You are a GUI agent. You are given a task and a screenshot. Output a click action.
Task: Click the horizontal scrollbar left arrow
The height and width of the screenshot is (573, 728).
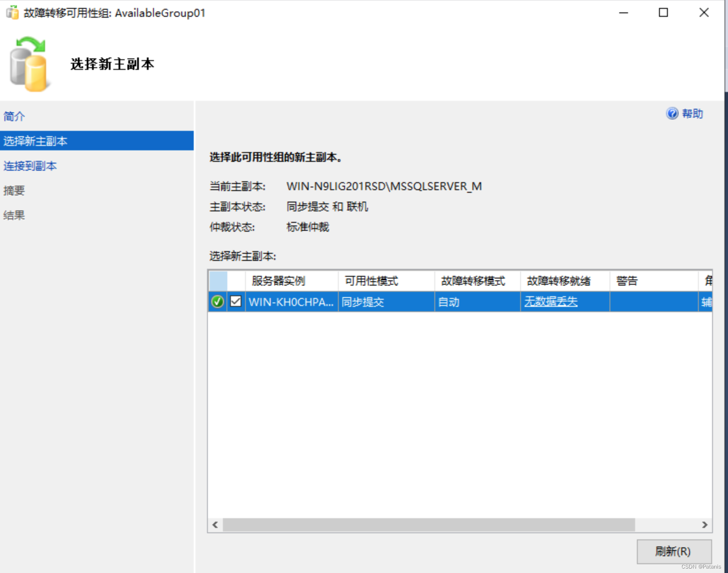point(215,525)
